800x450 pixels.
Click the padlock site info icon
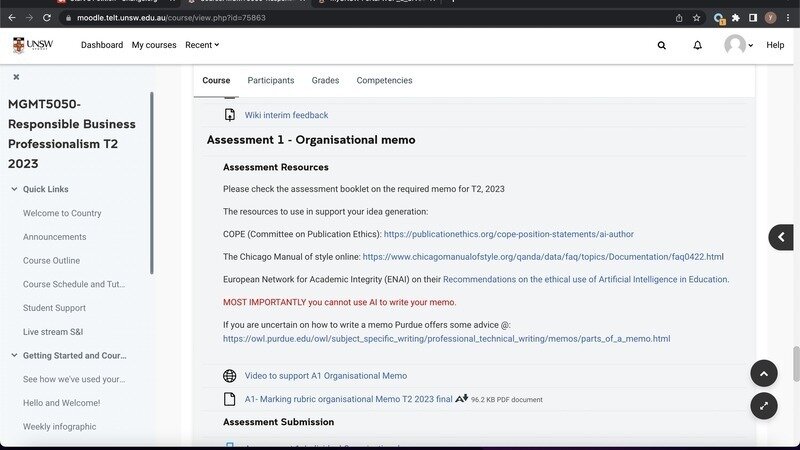point(68,18)
